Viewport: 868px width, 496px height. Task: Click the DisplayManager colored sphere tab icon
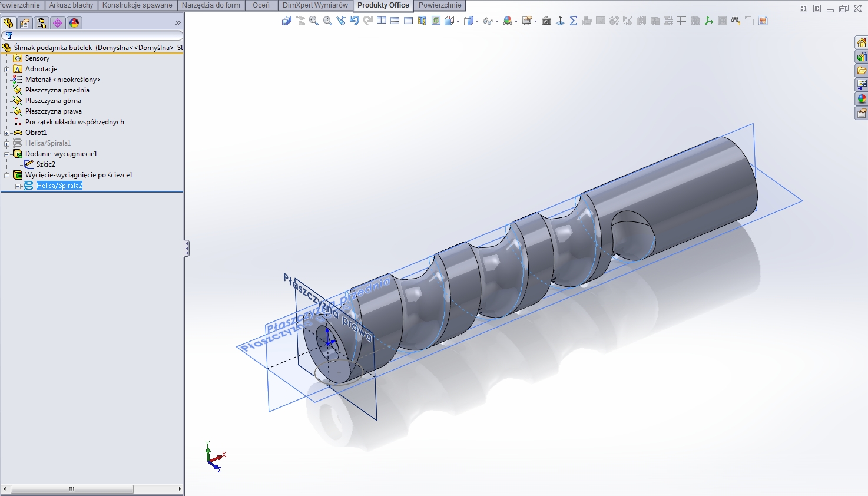[x=74, y=22]
